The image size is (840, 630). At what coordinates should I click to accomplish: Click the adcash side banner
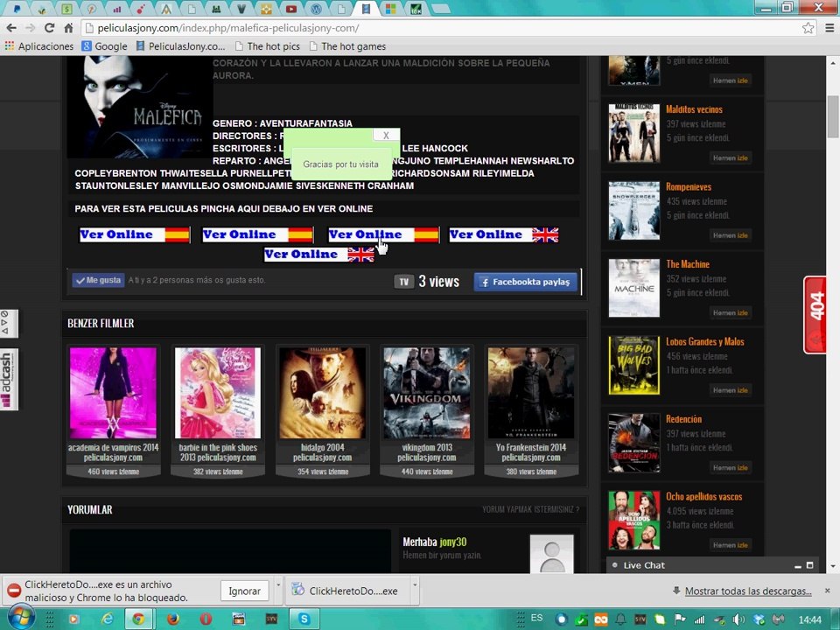point(8,379)
